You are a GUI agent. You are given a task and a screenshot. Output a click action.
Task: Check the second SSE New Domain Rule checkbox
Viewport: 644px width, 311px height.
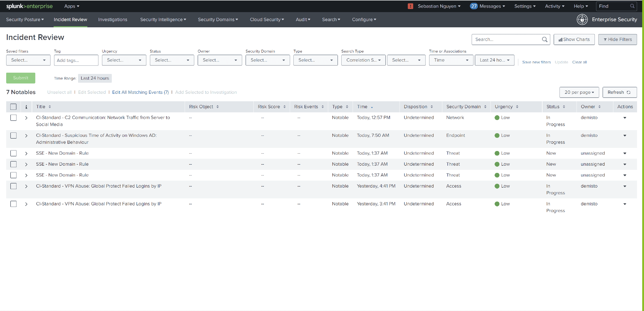coord(13,164)
